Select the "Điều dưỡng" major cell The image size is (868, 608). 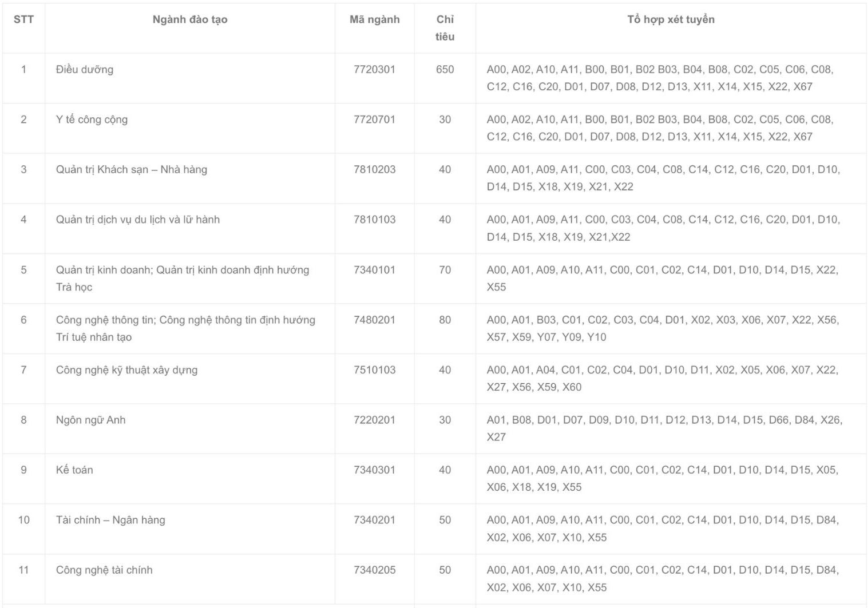(x=85, y=70)
